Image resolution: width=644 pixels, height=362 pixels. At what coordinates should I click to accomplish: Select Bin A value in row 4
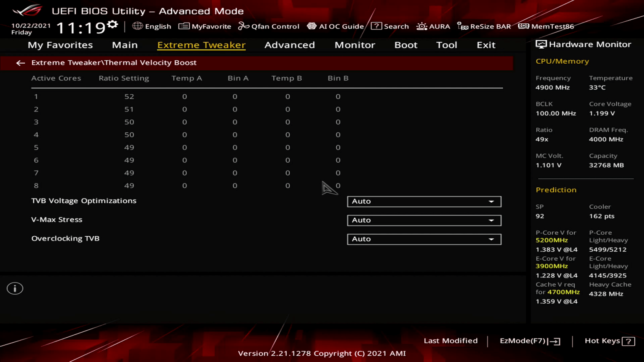pos(235,135)
